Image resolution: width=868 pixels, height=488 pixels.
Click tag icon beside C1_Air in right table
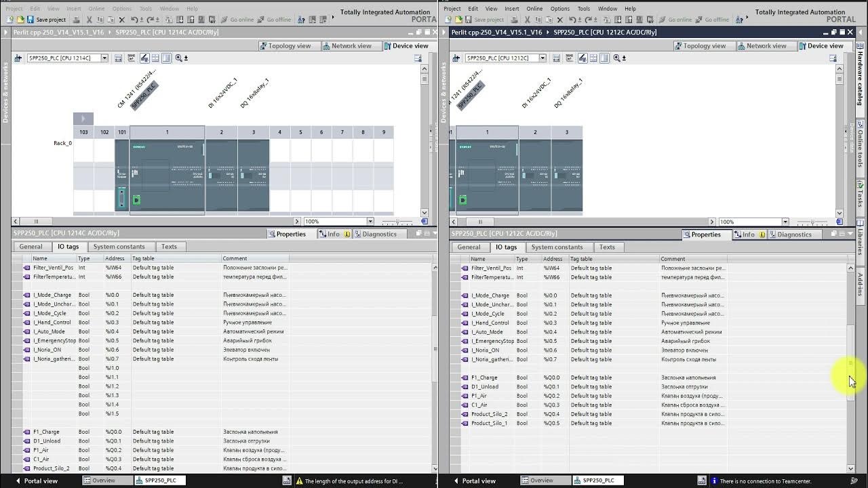click(x=465, y=405)
